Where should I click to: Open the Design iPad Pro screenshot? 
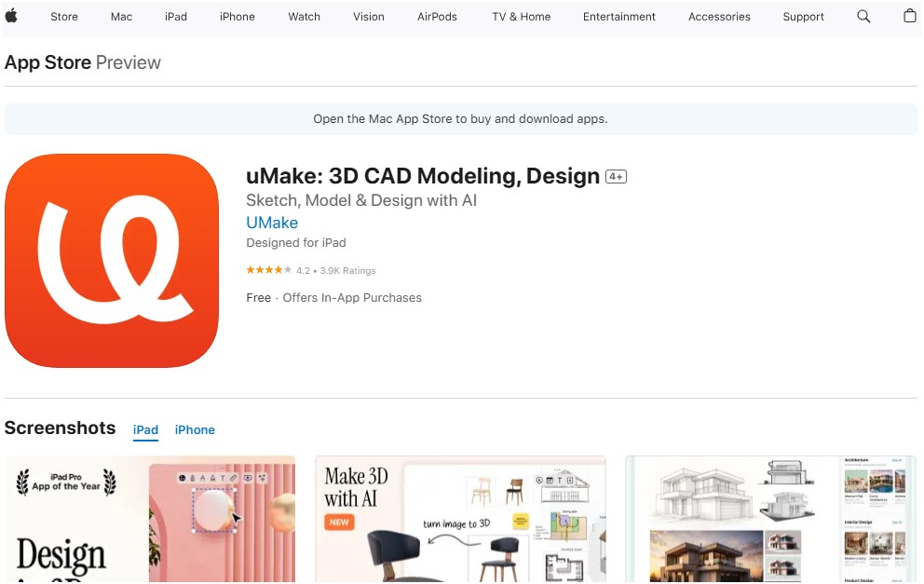tap(150, 519)
